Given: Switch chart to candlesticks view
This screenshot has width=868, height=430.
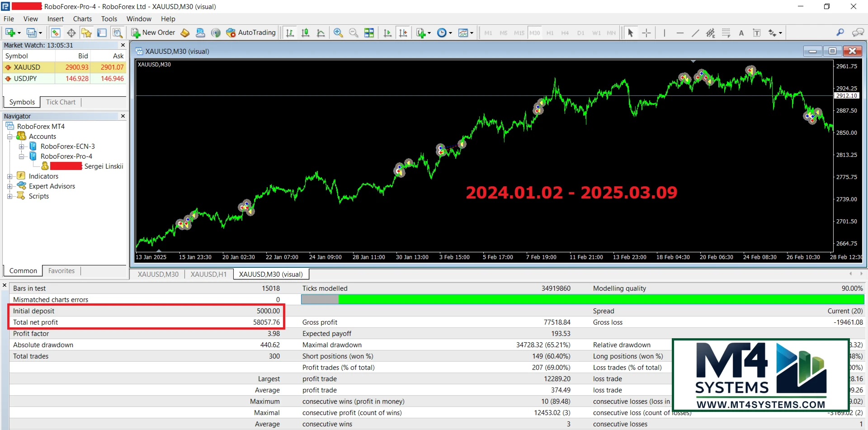Looking at the screenshot, I should click(306, 33).
